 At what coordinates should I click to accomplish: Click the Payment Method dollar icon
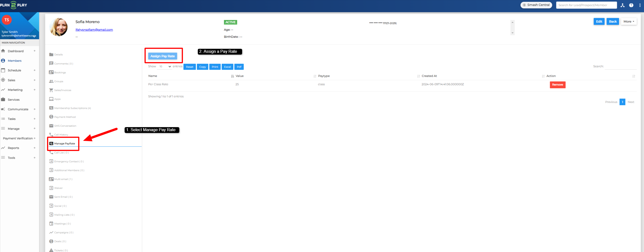51,117
